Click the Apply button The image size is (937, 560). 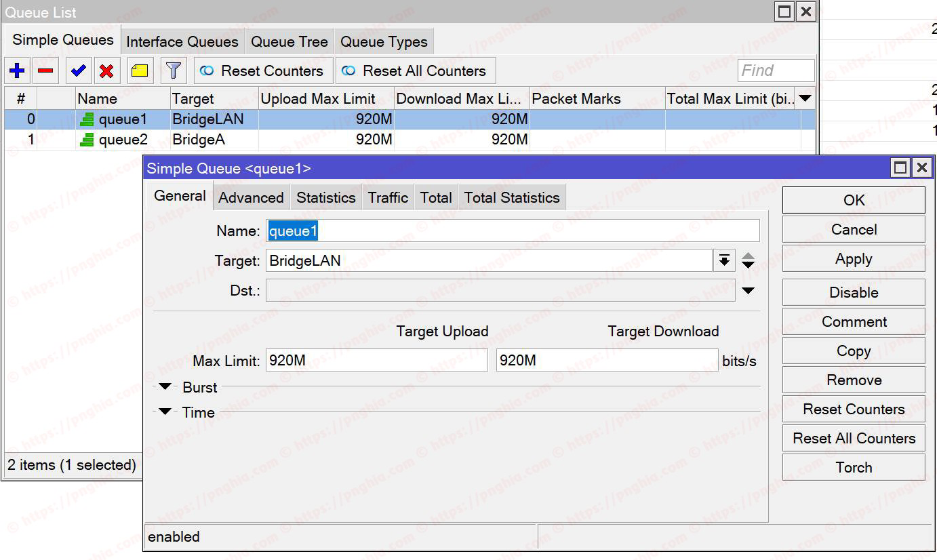tap(854, 259)
